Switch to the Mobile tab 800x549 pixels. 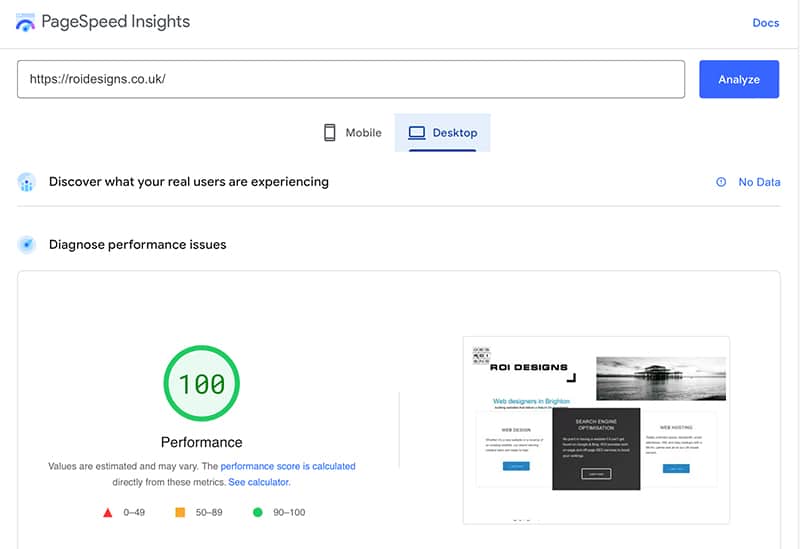coord(353,133)
